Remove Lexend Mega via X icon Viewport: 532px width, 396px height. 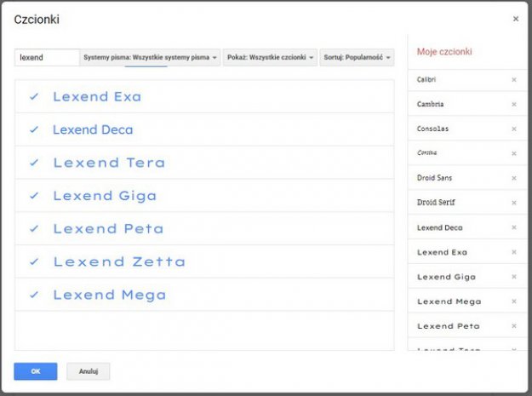(x=513, y=302)
